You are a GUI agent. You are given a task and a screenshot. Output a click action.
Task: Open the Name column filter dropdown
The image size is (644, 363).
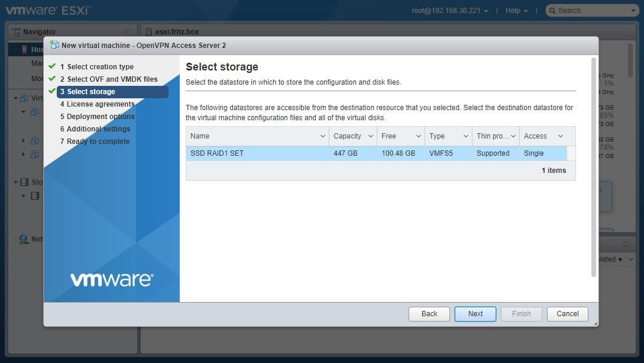pos(323,136)
